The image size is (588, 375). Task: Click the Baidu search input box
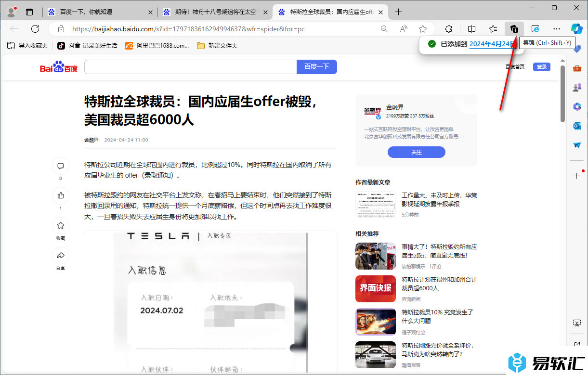(x=191, y=67)
